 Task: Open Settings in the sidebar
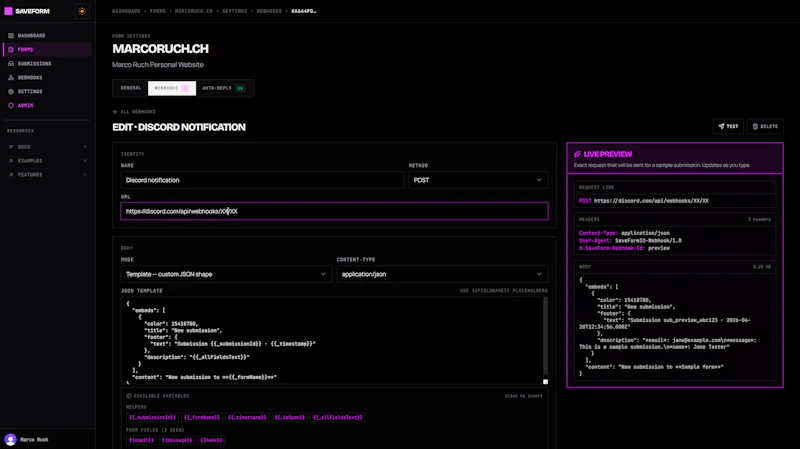(x=47, y=91)
